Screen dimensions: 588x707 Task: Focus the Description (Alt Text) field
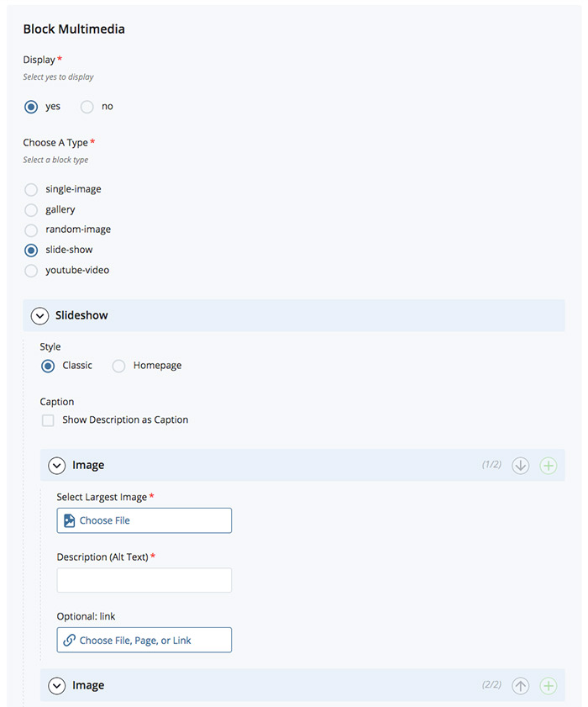(144, 580)
